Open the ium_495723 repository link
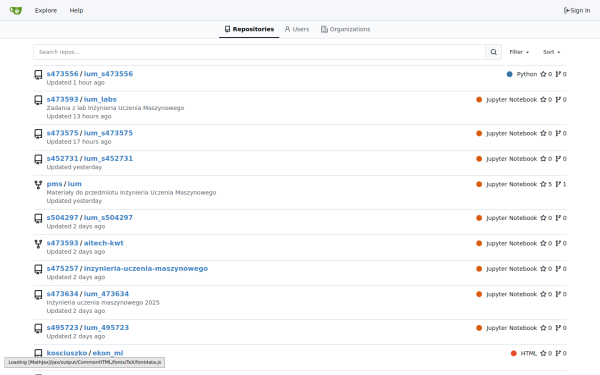Image resolution: width=600 pixels, height=375 pixels. tap(106, 327)
